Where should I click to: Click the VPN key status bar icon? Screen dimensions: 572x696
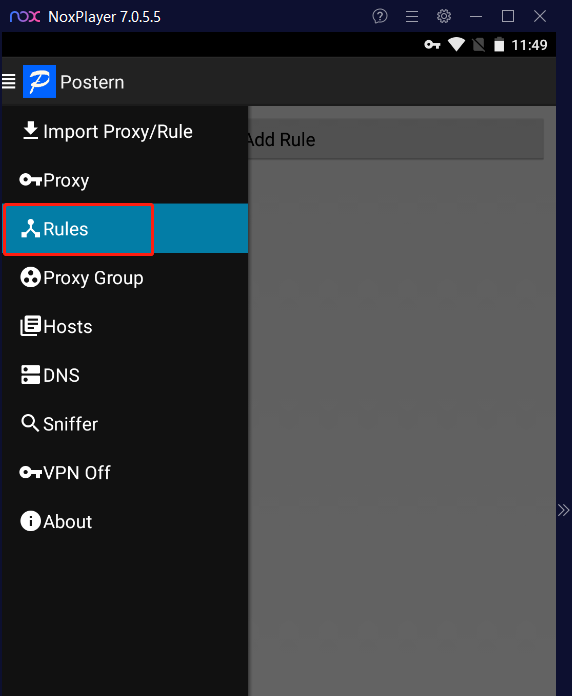tap(432, 44)
